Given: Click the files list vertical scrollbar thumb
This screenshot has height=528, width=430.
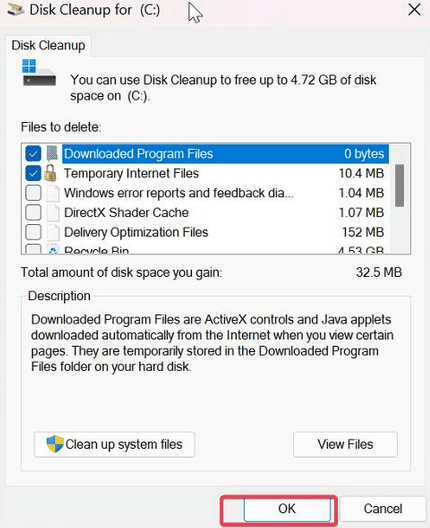Looking at the screenshot, I should (399, 186).
